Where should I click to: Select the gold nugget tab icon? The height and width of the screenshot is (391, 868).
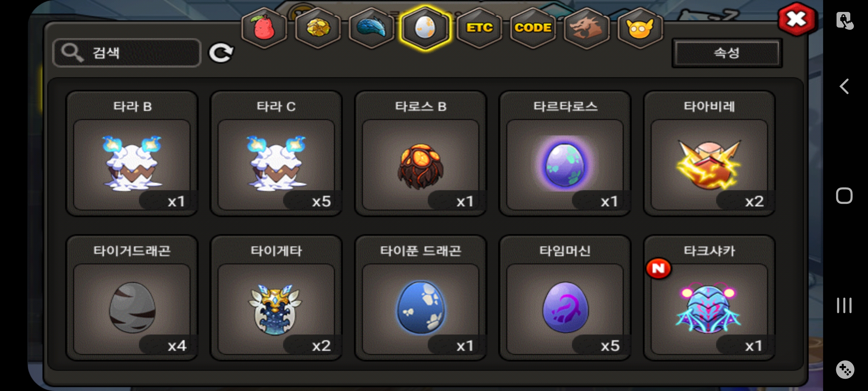[x=318, y=28]
